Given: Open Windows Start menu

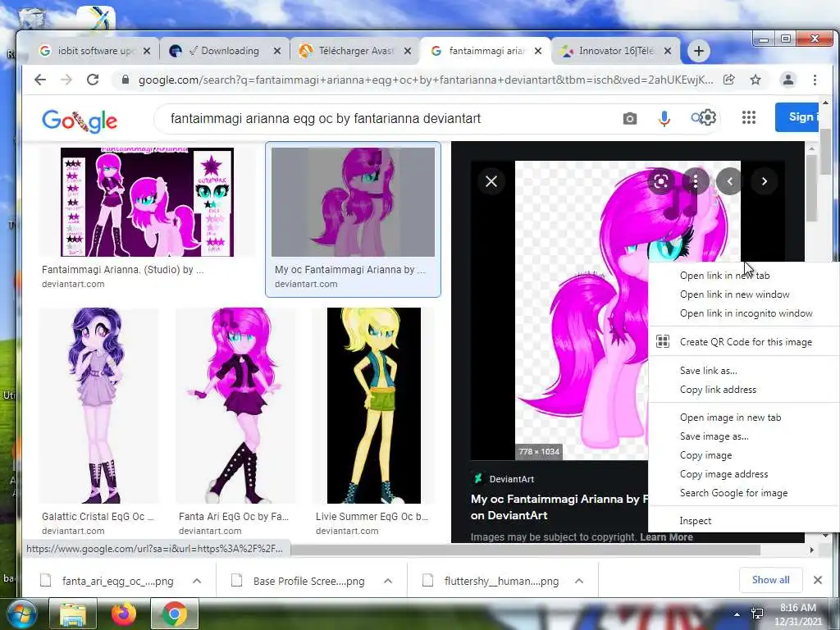Looking at the screenshot, I should tap(21, 614).
